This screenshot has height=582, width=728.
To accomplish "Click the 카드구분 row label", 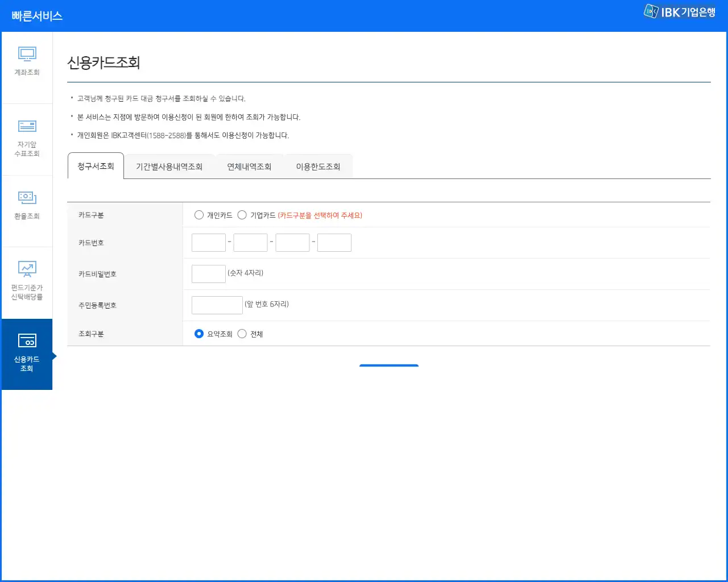I will [91, 215].
